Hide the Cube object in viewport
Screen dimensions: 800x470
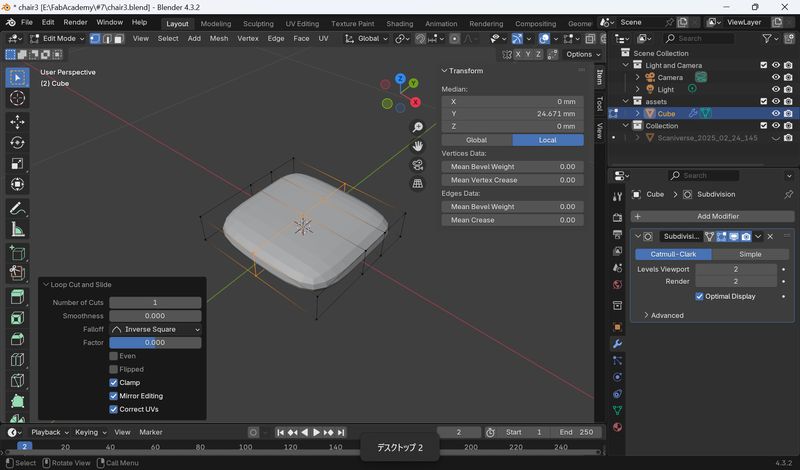tap(776, 114)
